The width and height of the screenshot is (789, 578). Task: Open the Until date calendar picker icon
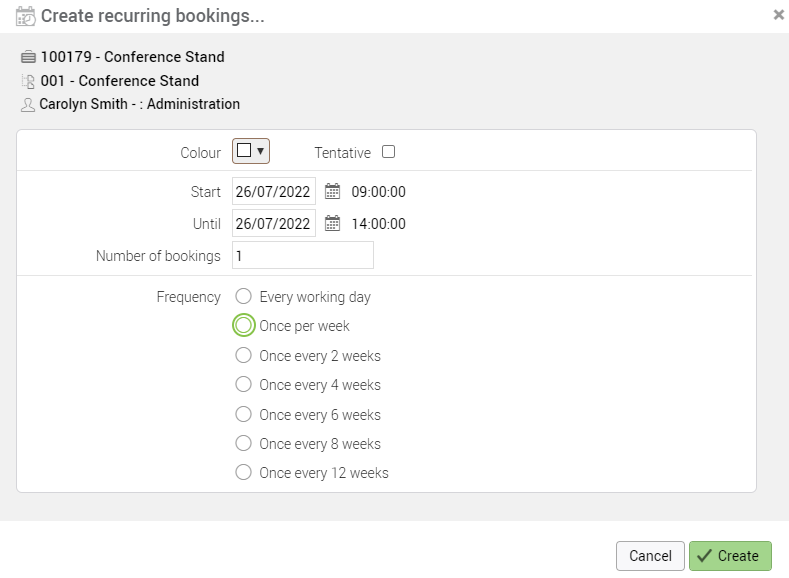333,224
